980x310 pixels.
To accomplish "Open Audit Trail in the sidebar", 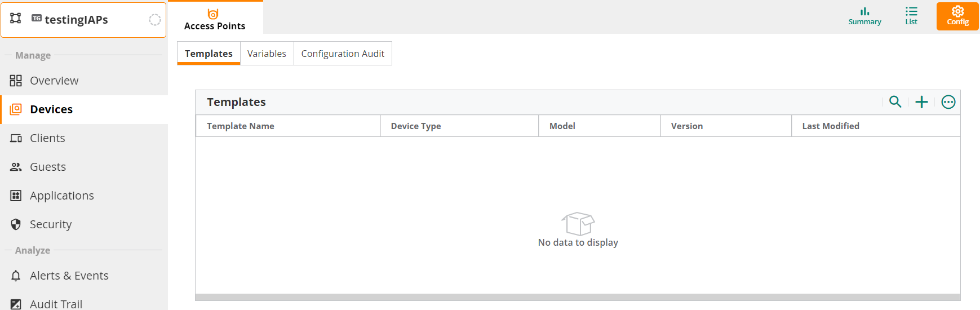I will tap(56, 304).
